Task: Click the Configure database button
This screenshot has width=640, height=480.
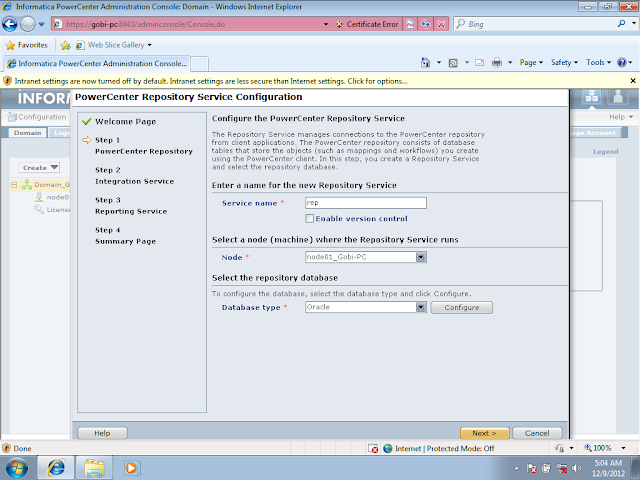Action: tap(462, 307)
